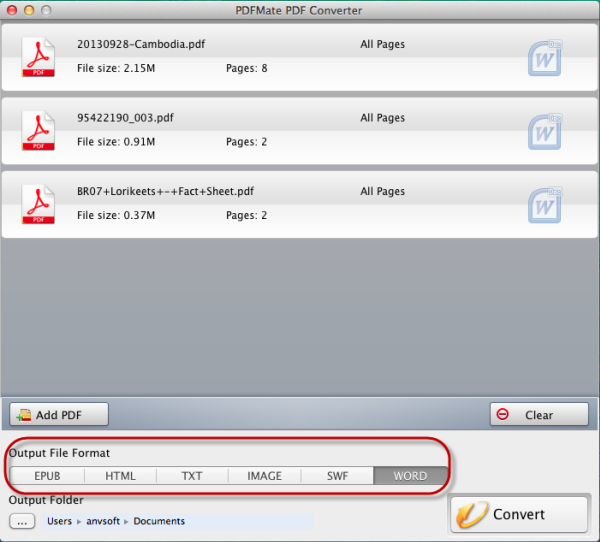Click the PDF icon for BR07+Lorikeets fact sheet
This screenshot has height=542, width=600.
pyautogui.click(x=38, y=204)
